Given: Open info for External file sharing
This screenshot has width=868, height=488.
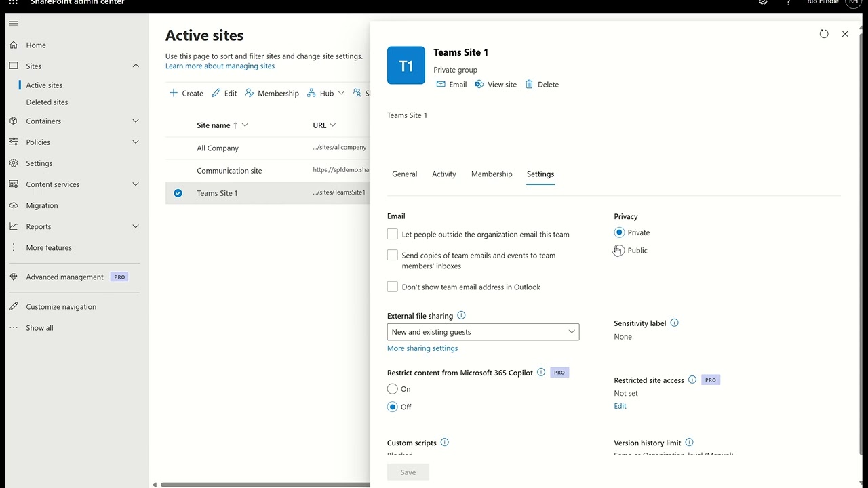Looking at the screenshot, I should [x=461, y=316].
